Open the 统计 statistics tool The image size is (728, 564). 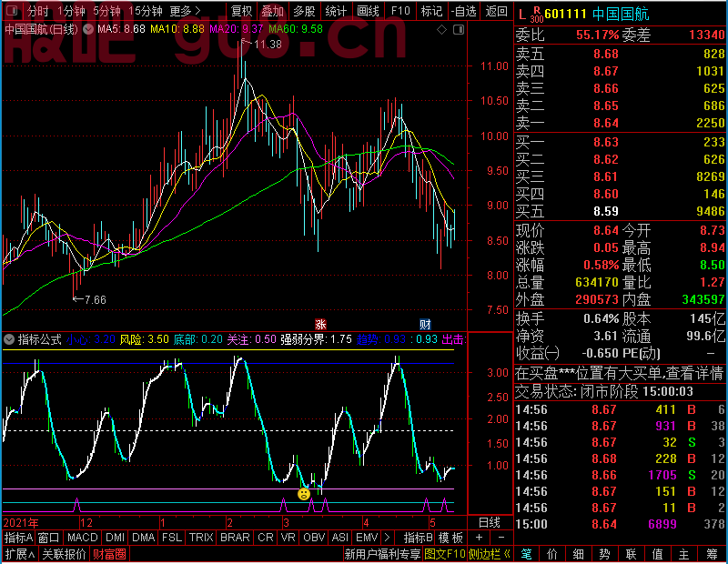point(336,11)
